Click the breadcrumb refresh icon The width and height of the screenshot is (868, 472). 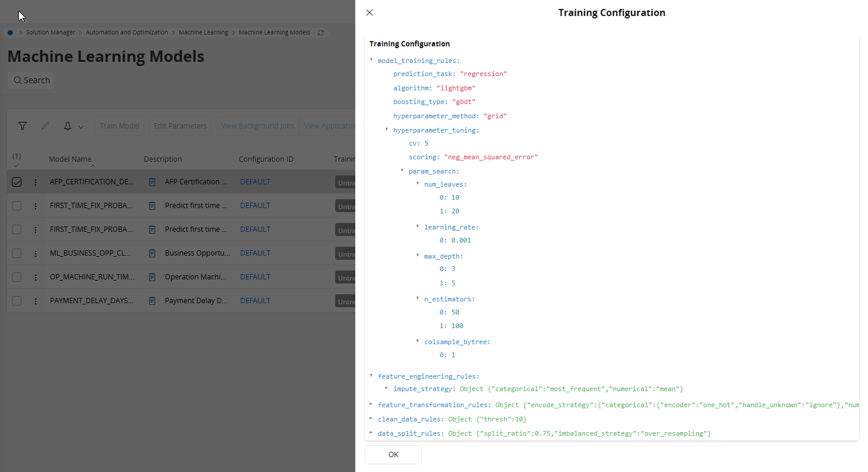[320, 32]
